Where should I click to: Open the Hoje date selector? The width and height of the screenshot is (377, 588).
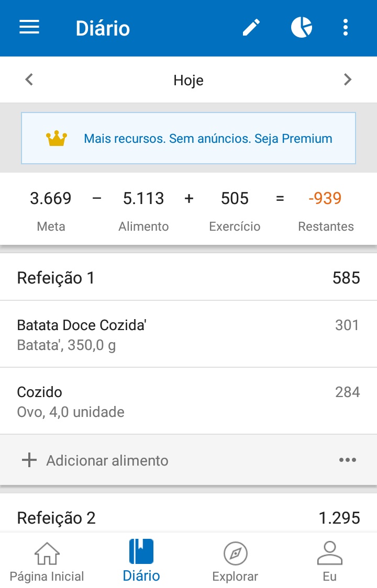coord(188,80)
